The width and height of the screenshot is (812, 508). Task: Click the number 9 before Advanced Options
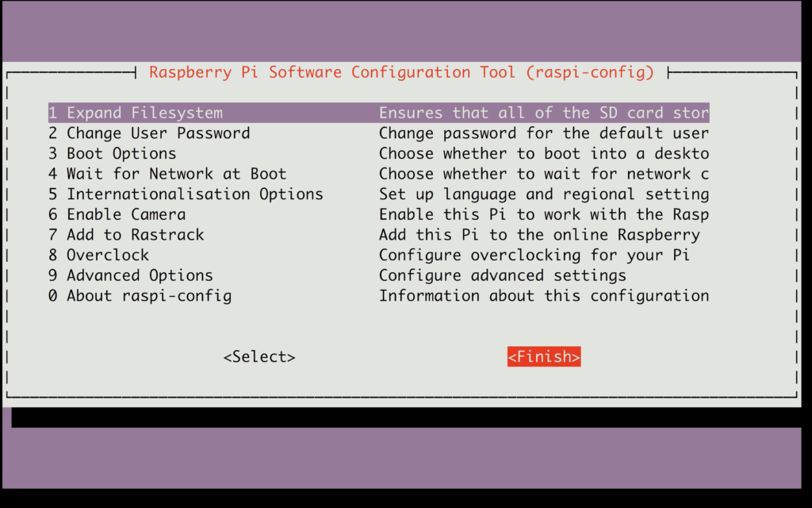tap(52, 275)
